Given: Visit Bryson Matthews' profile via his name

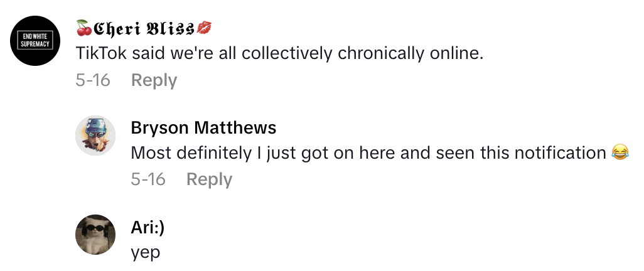Looking at the screenshot, I should [x=203, y=128].
